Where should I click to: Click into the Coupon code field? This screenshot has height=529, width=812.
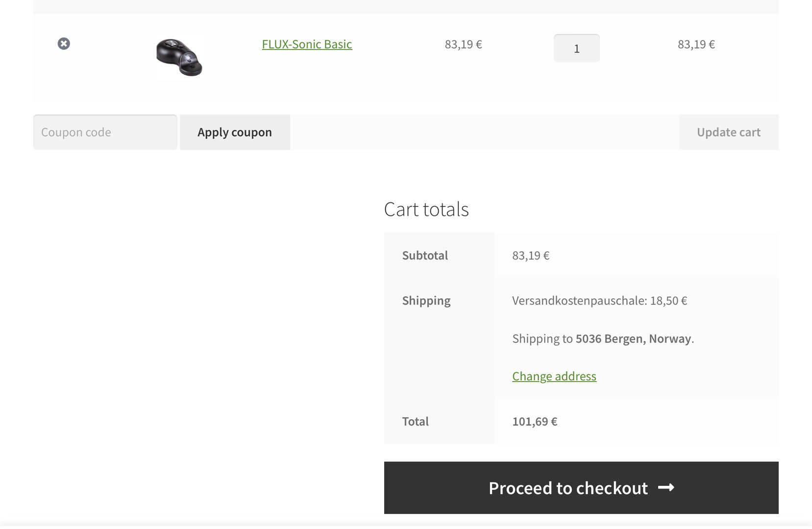(105, 132)
